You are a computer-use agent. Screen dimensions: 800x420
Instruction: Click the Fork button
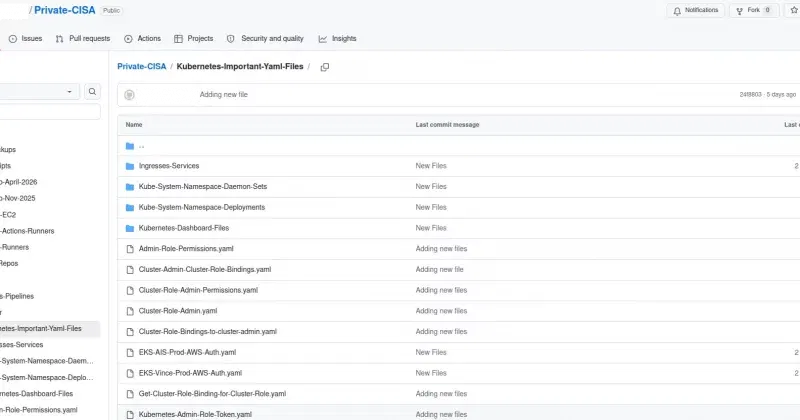pyautogui.click(x=754, y=10)
